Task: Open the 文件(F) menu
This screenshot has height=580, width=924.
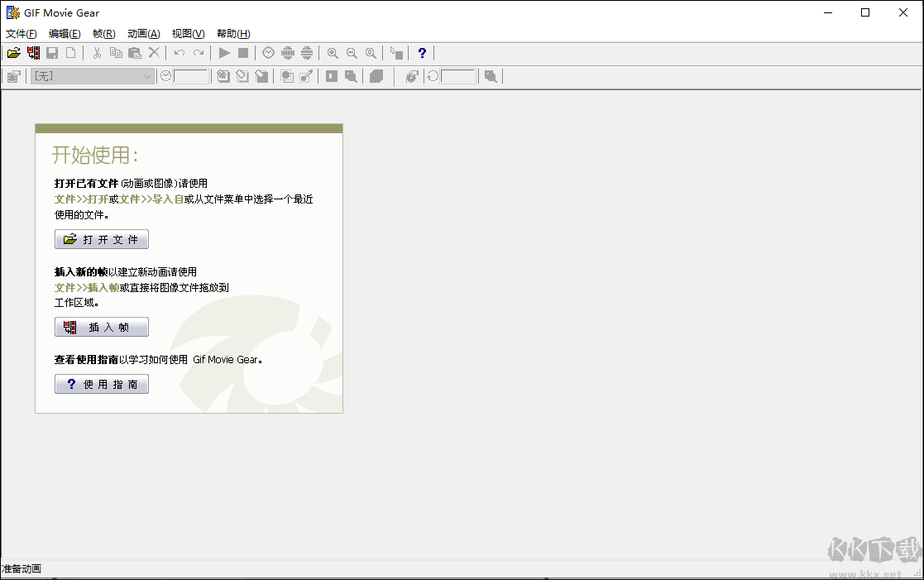Action: tap(22, 34)
